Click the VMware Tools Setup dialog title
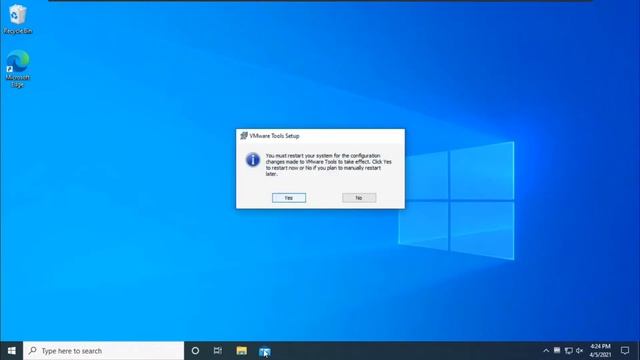The height and width of the screenshot is (360, 640). (x=274, y=136)
